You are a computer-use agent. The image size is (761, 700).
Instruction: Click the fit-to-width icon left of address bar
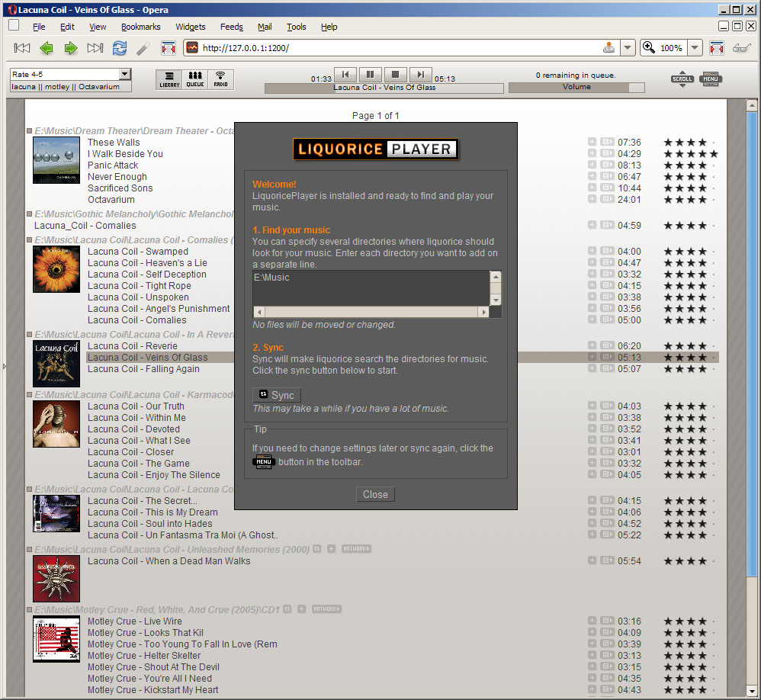tap(168, 47)
